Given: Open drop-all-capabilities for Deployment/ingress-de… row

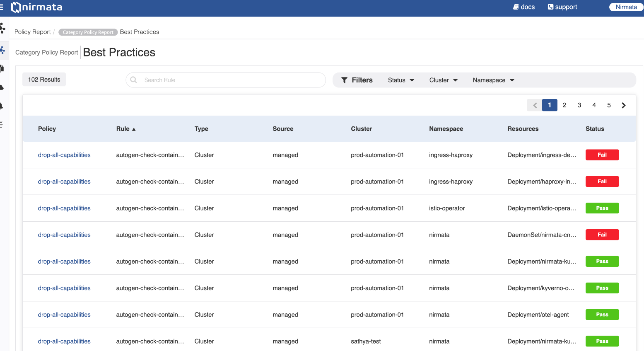Looking at the screenshot, I should [64, 155].
